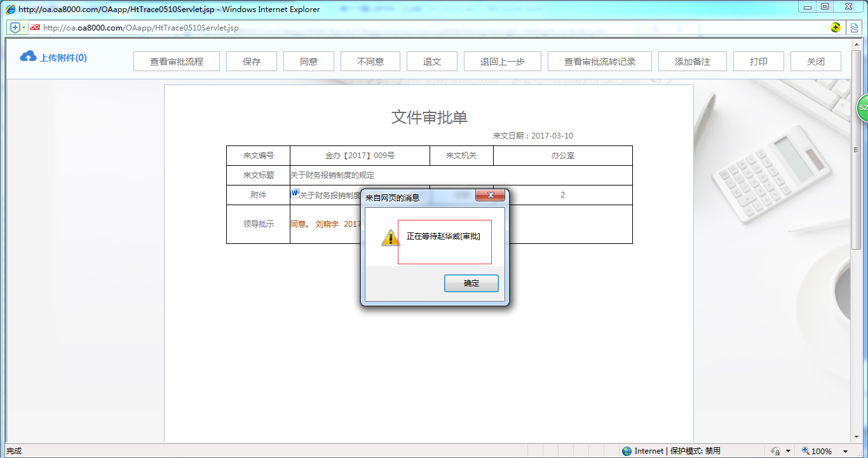
Task: Click the 文件审批单 heading
Action: (430, 117)
